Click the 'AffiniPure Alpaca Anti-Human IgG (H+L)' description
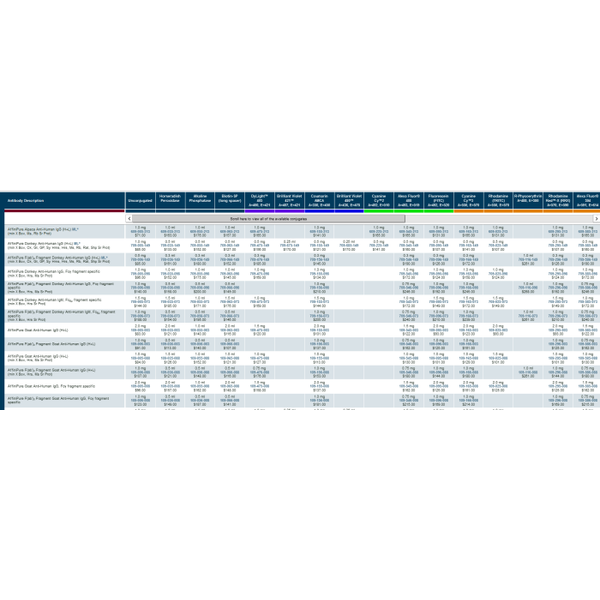Screen dimensions: 600x600 (x=39, y=229)
